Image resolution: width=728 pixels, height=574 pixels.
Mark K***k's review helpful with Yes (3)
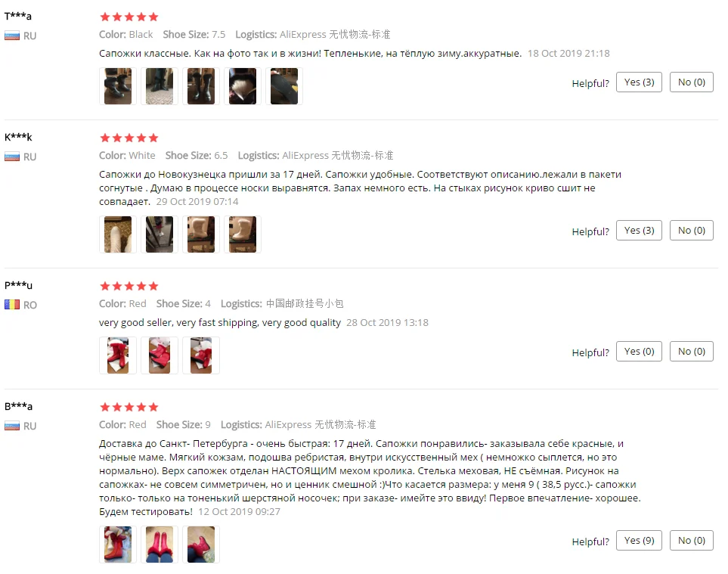coord(639,231)
